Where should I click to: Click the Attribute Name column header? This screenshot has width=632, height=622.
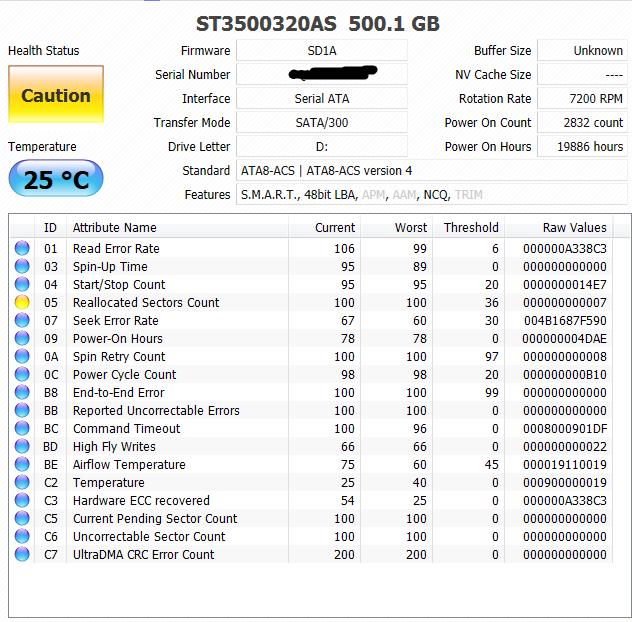(x=177, y=227)
